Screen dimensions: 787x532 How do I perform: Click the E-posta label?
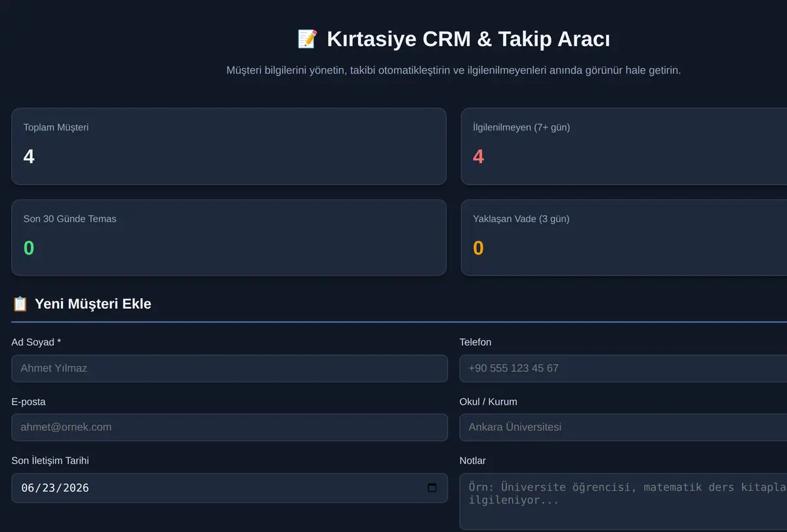pyautogui.click(x=29, y=402)
